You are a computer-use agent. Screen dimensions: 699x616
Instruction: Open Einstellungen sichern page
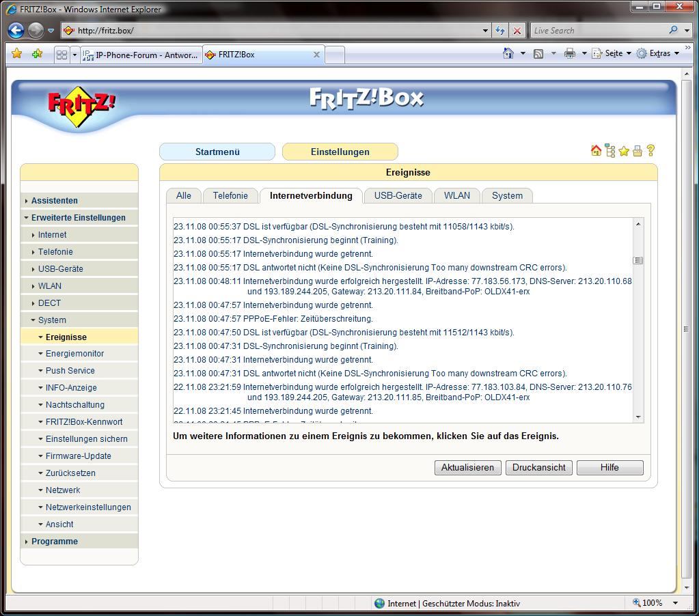pos(87,438)
